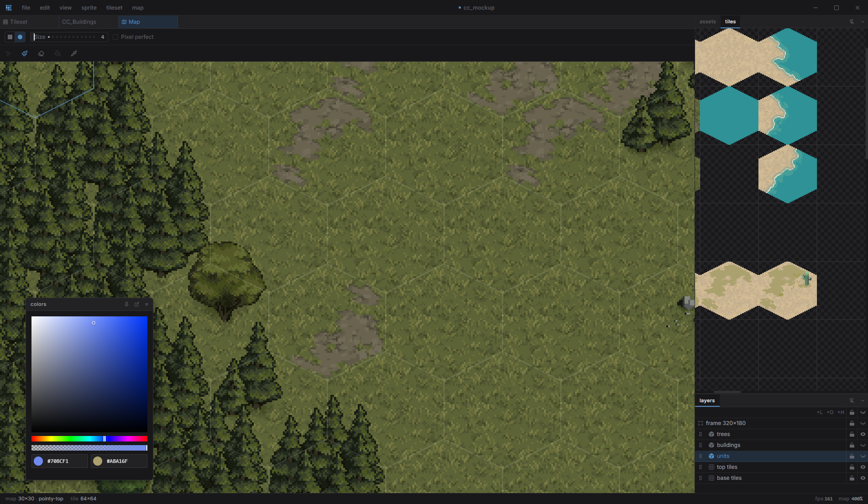Enable the Pixel perfect checkbox
The height and width of the screenshot is (504, 868).
(x=115, y=37)
